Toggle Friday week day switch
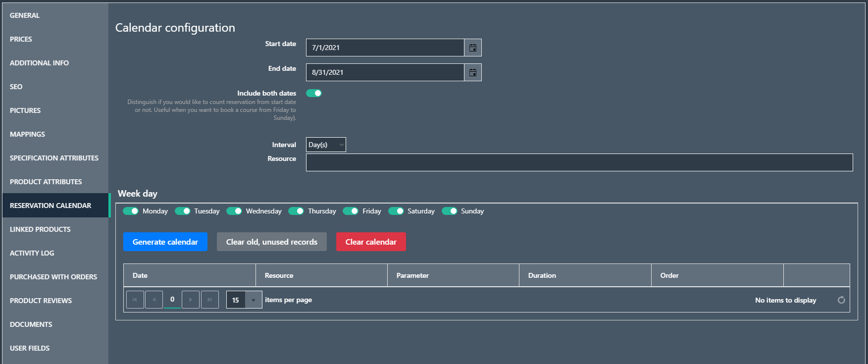 coord(351,211)
